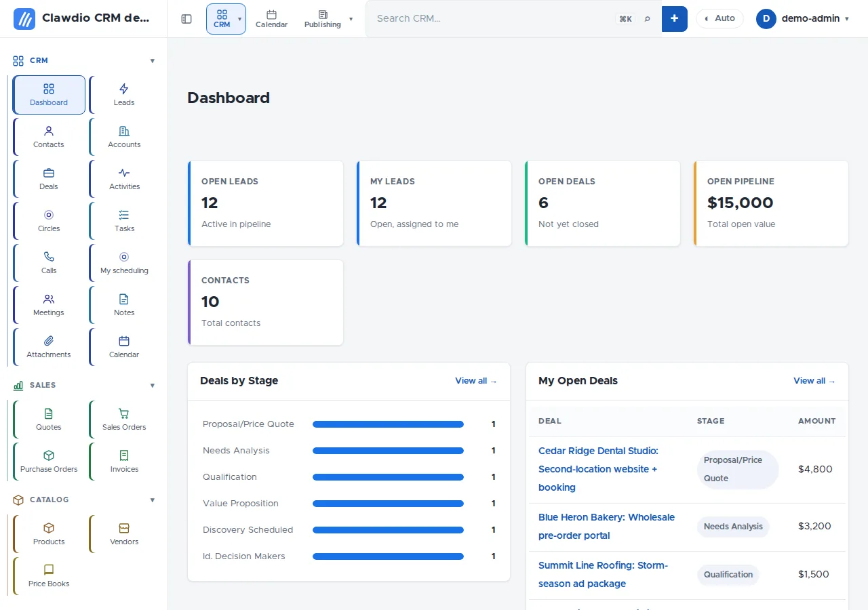This screenshot has width=868, height=610.
Task: Open My scheduling in sidebar
Action: pos(124,263)
